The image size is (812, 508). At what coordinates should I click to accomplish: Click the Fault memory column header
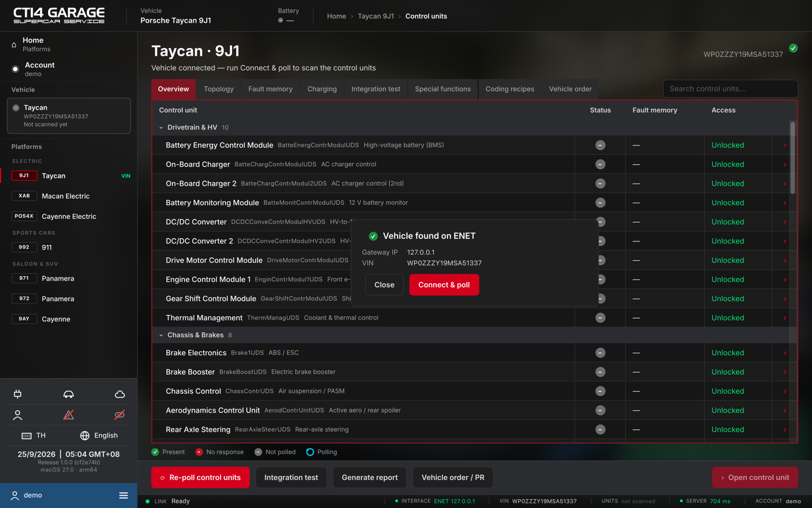(x=655, y=110)
